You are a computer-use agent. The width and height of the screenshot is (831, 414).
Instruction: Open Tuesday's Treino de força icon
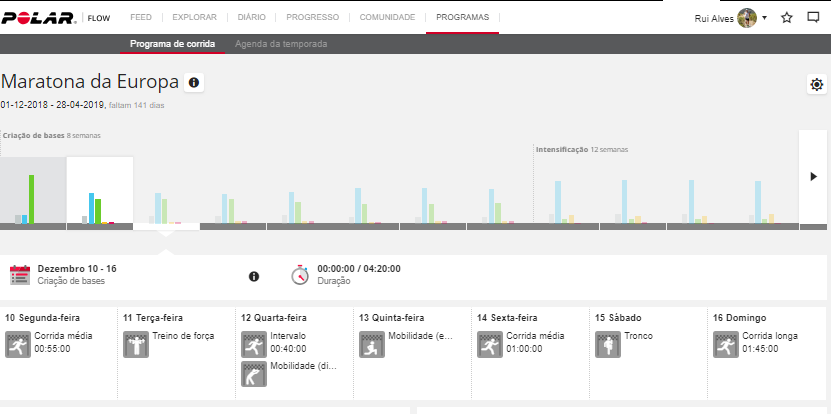[135, 344]
